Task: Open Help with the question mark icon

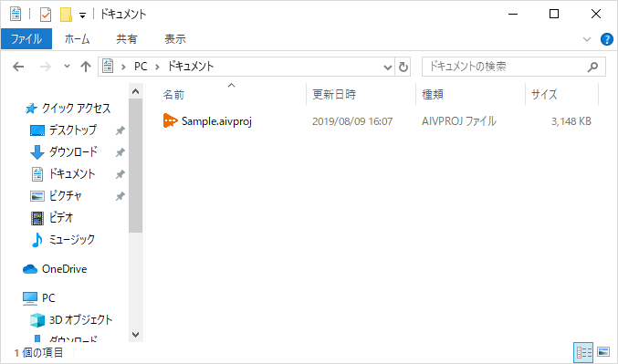Action: (x=606, y=39)
